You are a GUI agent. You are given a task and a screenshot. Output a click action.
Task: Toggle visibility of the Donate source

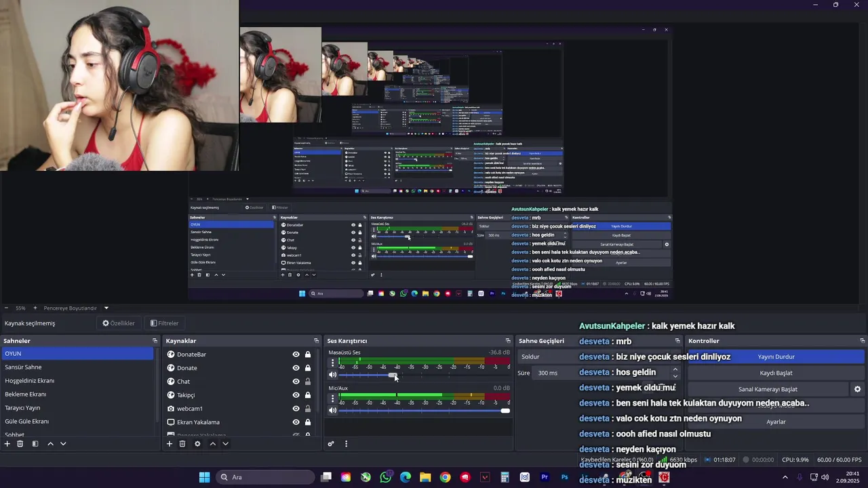tap(296, 368)
